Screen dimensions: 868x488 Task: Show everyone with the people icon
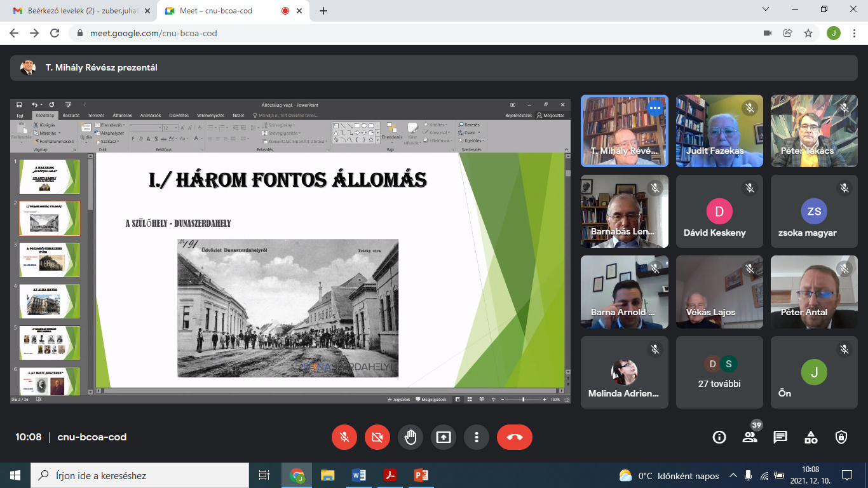(x=750, y=437)
